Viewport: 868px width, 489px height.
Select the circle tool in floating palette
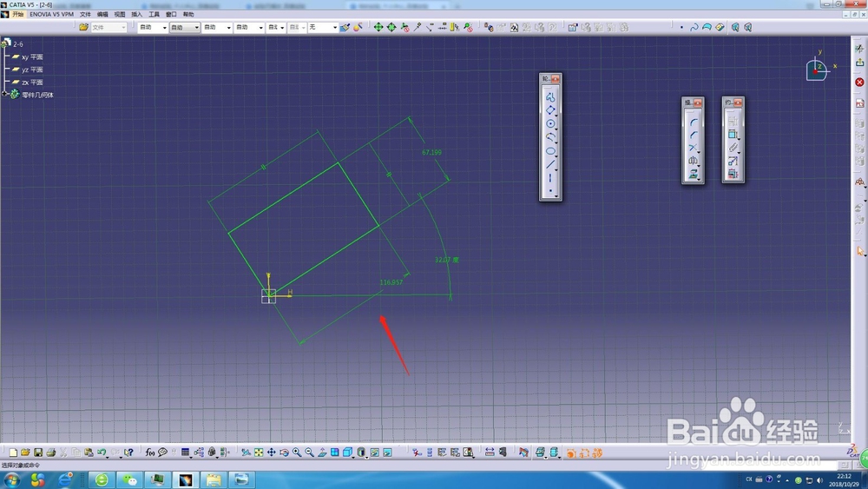coord(550,123)
